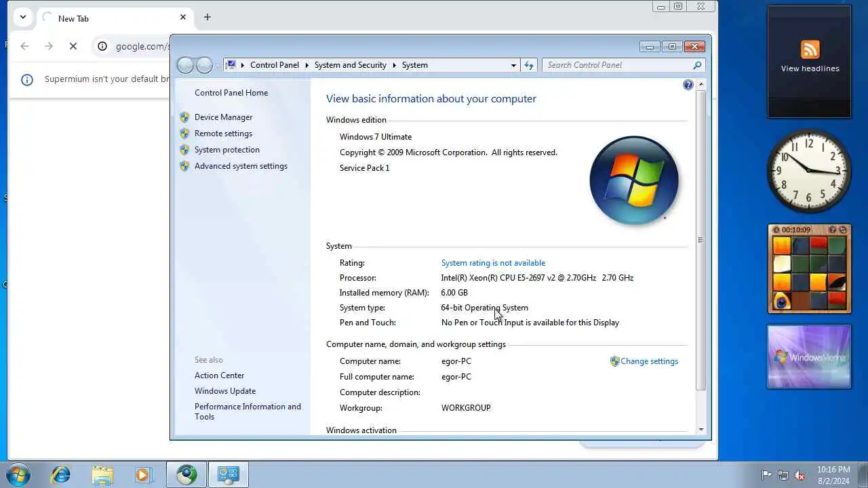This screenshot has height=488, width=868.
Task: Click puzzle gadget show picture icon
Action: [x=832, y=230]
